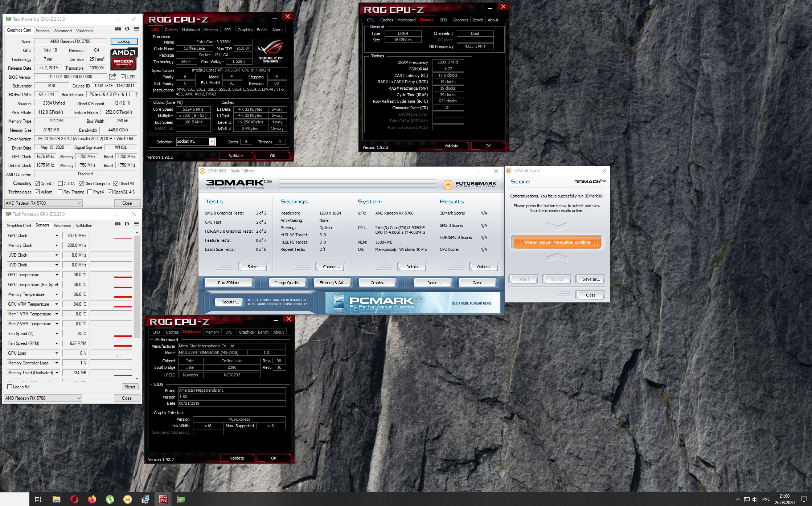
Task: Open uTorrent from taskbar
Action: pos(110,499)
